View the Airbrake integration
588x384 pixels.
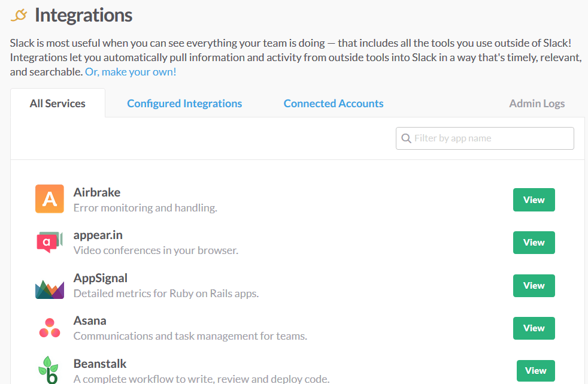534,200
